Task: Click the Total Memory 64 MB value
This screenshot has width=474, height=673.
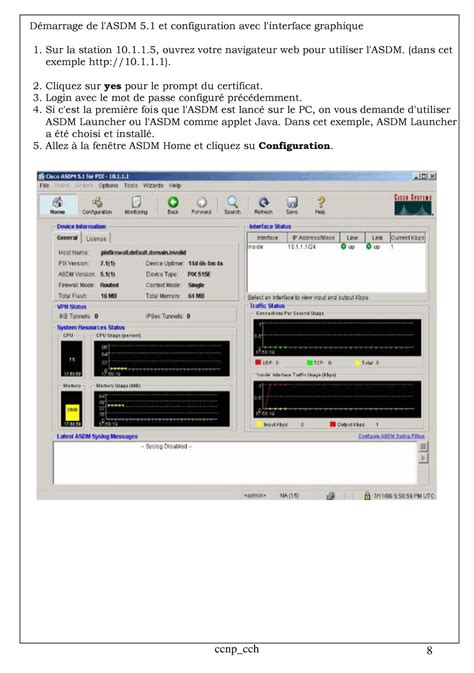Action: (196, 296)
